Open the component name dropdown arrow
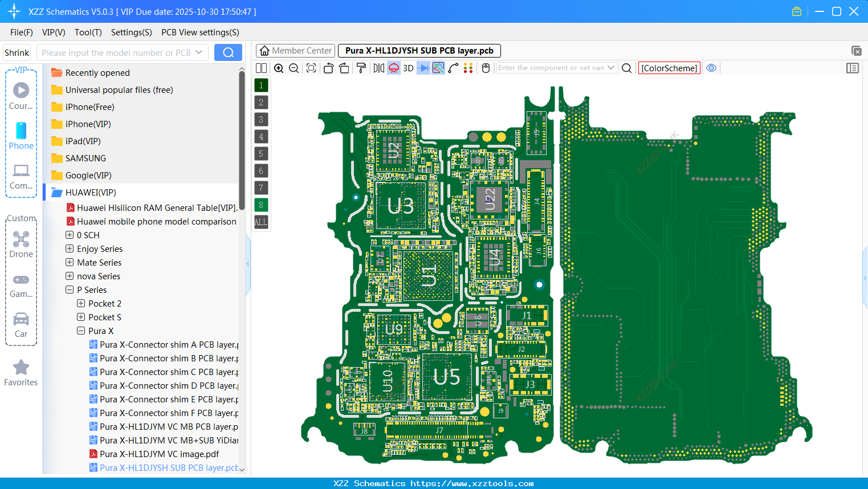 (x=612, y=68)
